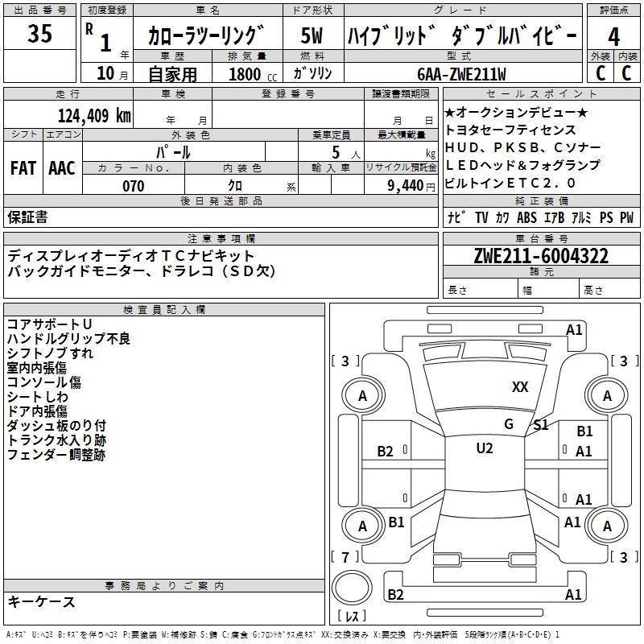Click the sales point ★オークションデビュー★
The image size is (644, 644).
516,112
